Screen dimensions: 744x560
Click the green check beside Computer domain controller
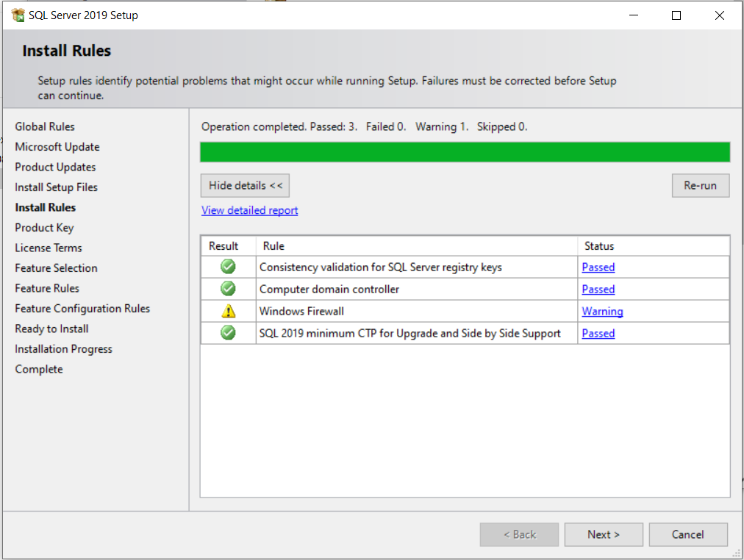point(227,289)
